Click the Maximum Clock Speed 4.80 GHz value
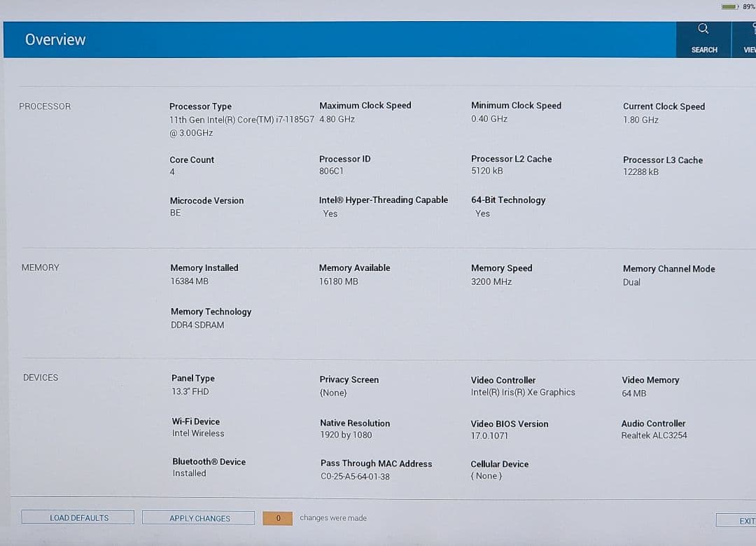Image resolution: width=756 pixels, height=546 pixels. click(x=337, y=120)
